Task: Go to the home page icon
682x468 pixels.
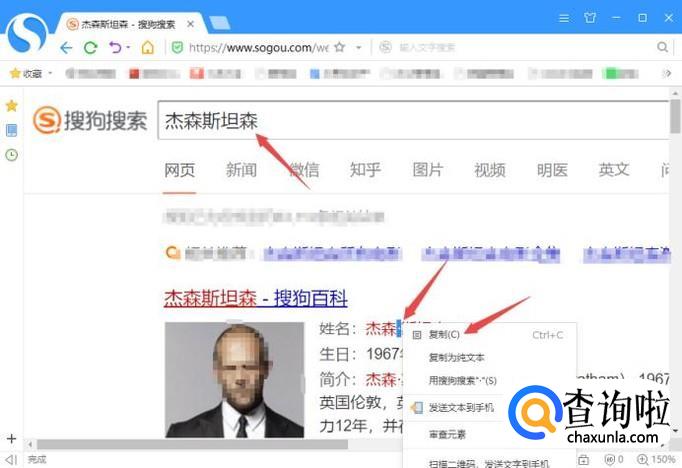Action: [x=148, y=47]
